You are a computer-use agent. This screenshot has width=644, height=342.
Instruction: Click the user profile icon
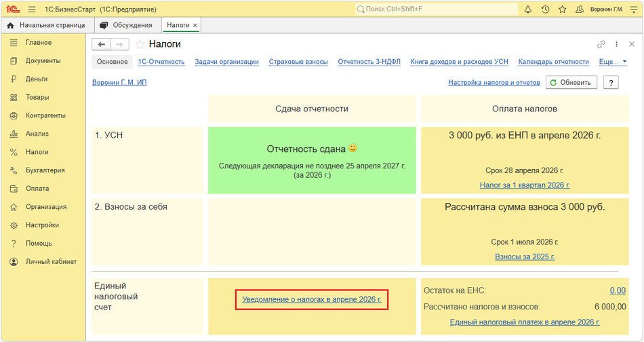pos(580,9)
